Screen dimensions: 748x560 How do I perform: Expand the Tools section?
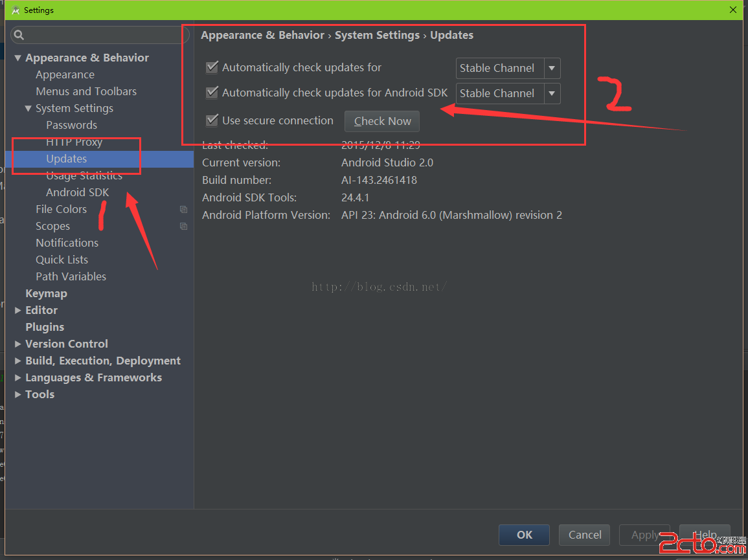click(x=17, y=394)
